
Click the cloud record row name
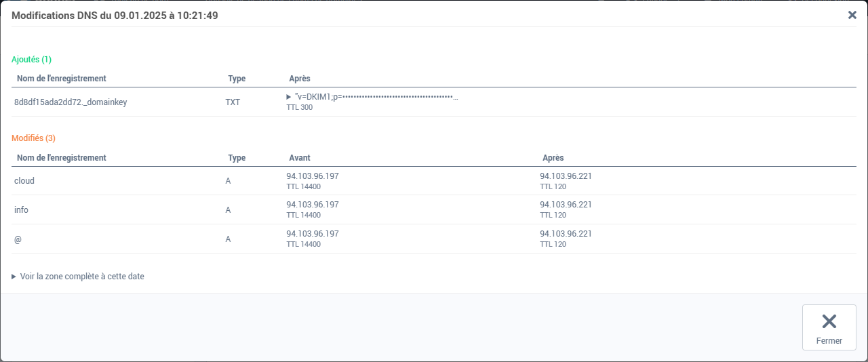pos(24,181)
